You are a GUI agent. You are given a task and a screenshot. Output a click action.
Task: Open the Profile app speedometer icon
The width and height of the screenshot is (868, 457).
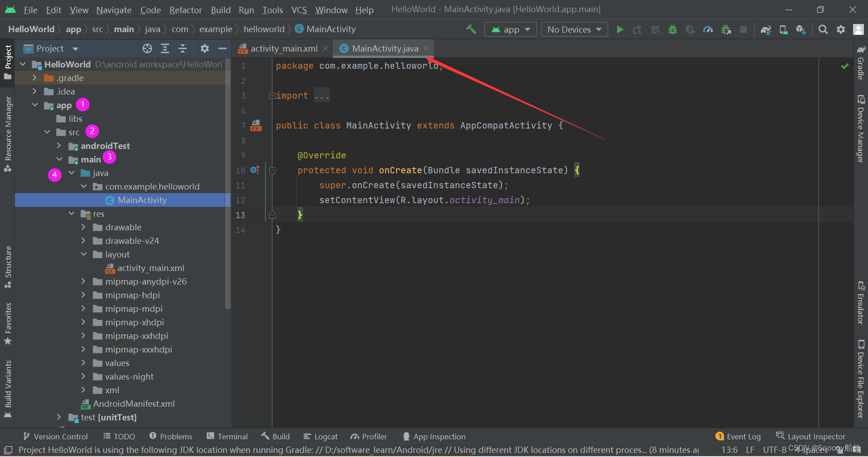coord(708,29)
